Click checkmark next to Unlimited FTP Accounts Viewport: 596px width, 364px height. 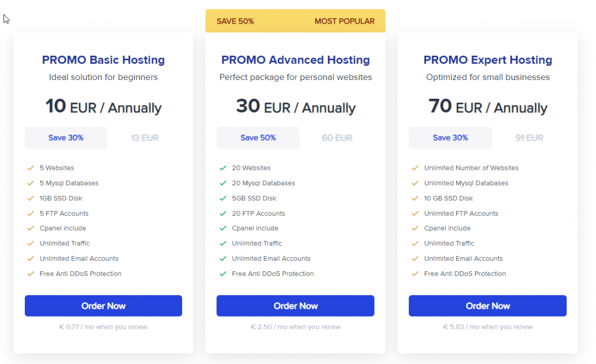pyautogui.click(x=415, y=213)
